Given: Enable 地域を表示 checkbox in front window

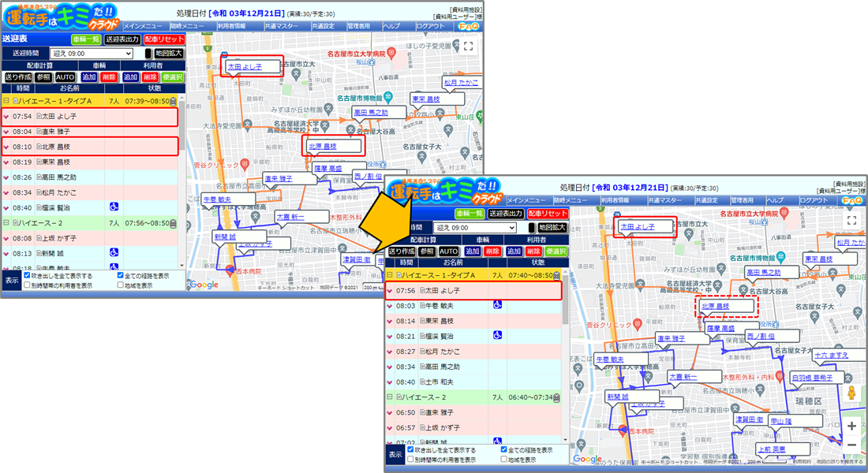Looking at the screenshot, I should point(503,460).
